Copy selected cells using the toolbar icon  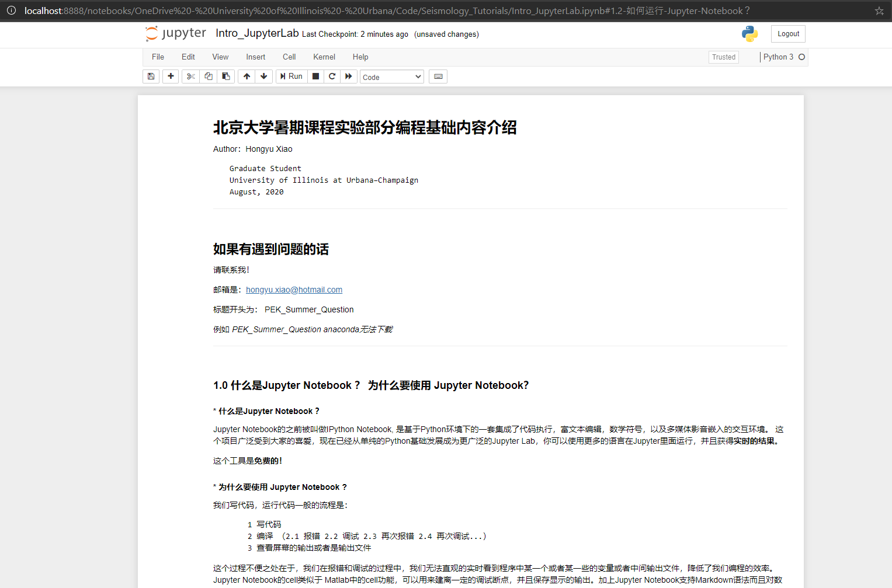click(x=209, y=76)
